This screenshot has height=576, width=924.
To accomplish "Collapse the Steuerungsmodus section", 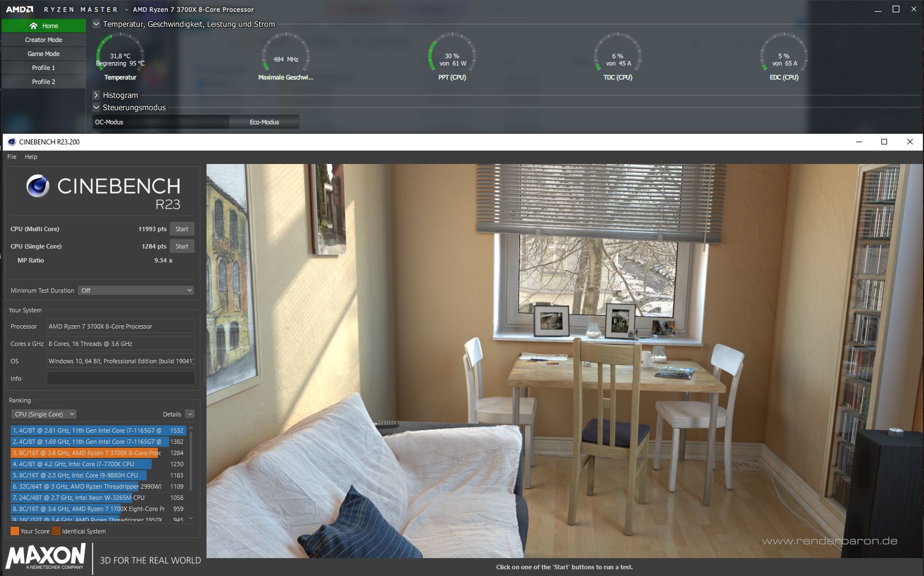I will (x=96, y=107).
